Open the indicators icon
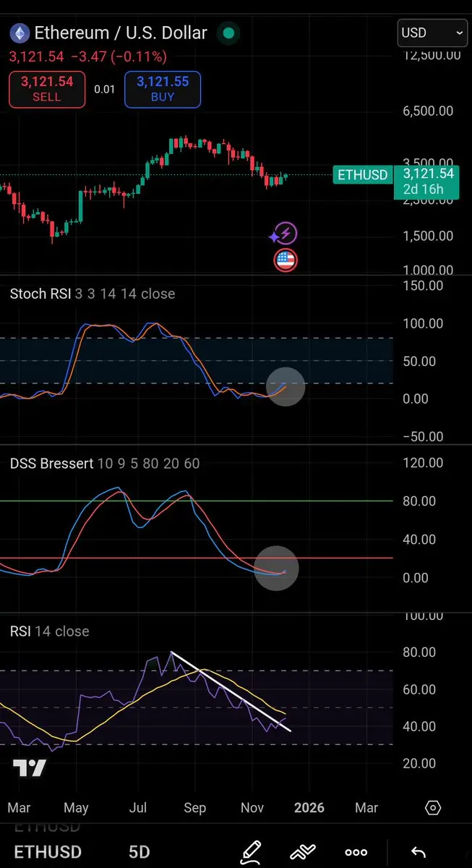The image size is (472, 868). click(304, 851)
